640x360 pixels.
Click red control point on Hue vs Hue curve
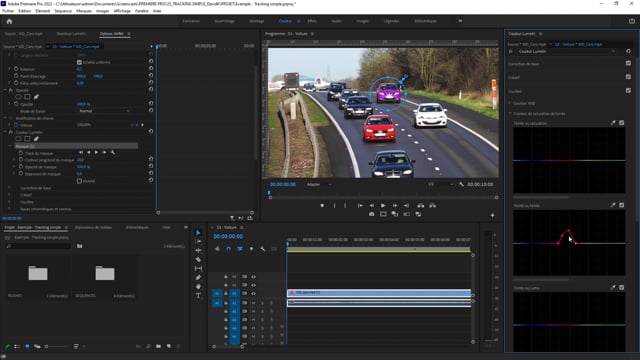(569, 231)
